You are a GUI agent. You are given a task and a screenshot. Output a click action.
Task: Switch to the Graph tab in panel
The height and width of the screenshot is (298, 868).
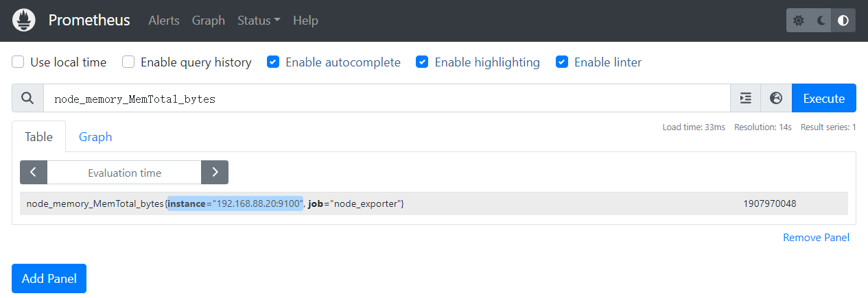95,136
